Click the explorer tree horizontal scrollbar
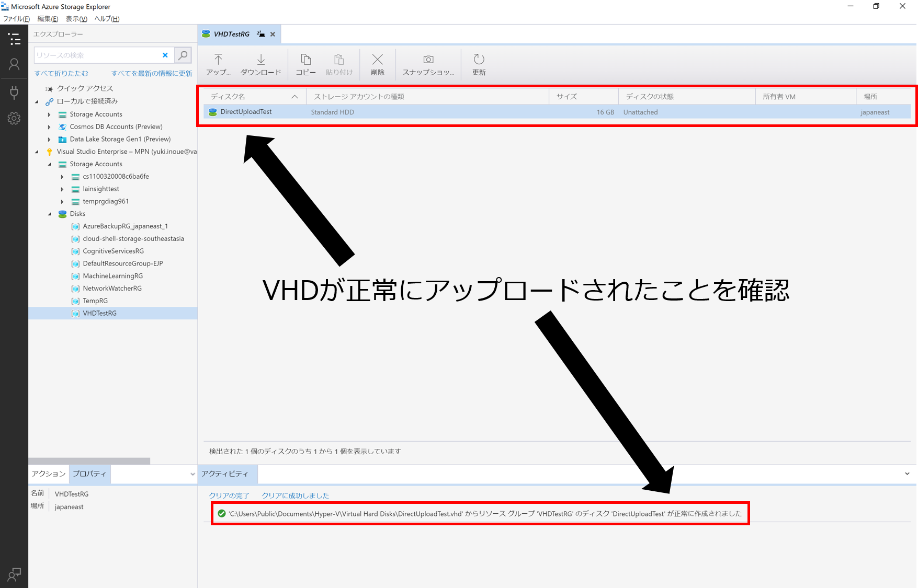This screenshot has height=588, width=918. (x=89, y=461)
